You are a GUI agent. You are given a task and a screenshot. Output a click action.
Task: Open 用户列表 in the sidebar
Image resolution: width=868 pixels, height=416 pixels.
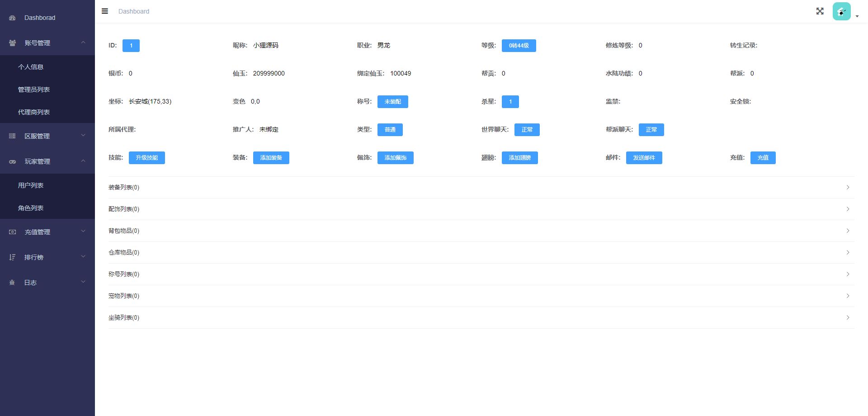pos(31,185)
